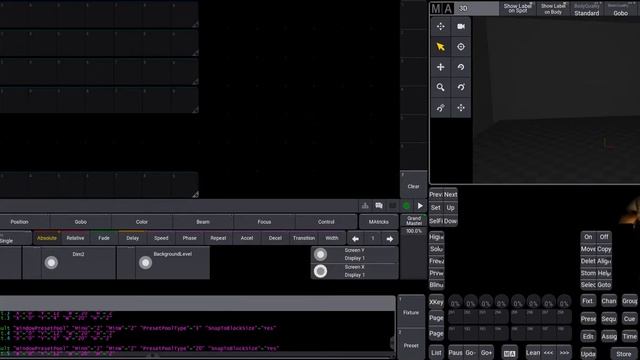Image resolution: width=640 pixels, height=360 pixels.
Task: Select the plus-shaped move tool in 3D toolbar
Action: pyautogui.click(x=440, y=67)
